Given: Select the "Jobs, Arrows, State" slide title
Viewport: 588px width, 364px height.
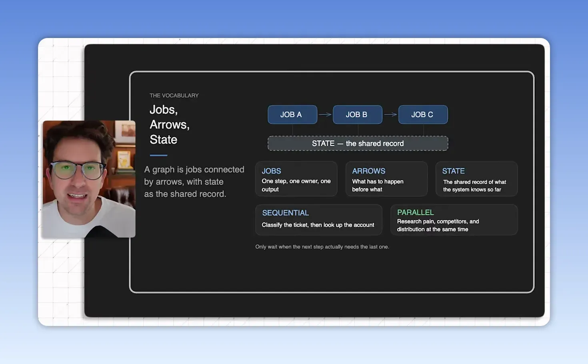Looking at the screenshot, I should point(170,124).
